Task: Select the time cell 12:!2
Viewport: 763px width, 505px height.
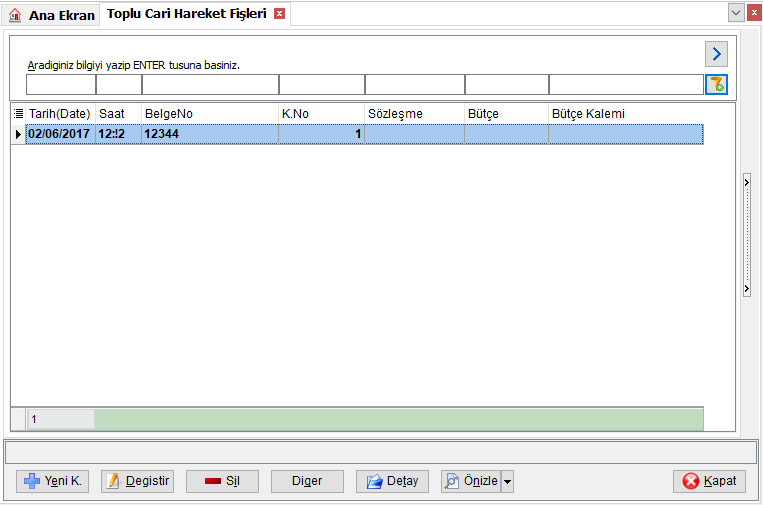Action: click(118, 134)
